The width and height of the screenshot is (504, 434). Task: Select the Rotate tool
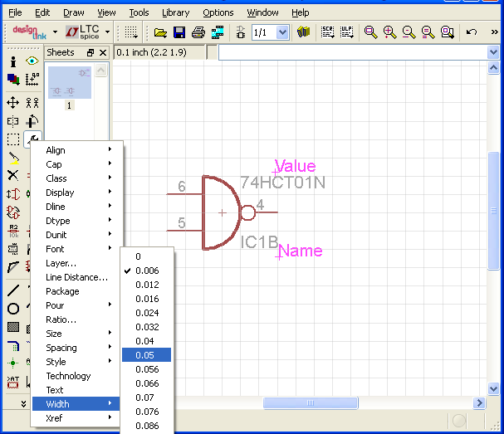tap(32, 121)
